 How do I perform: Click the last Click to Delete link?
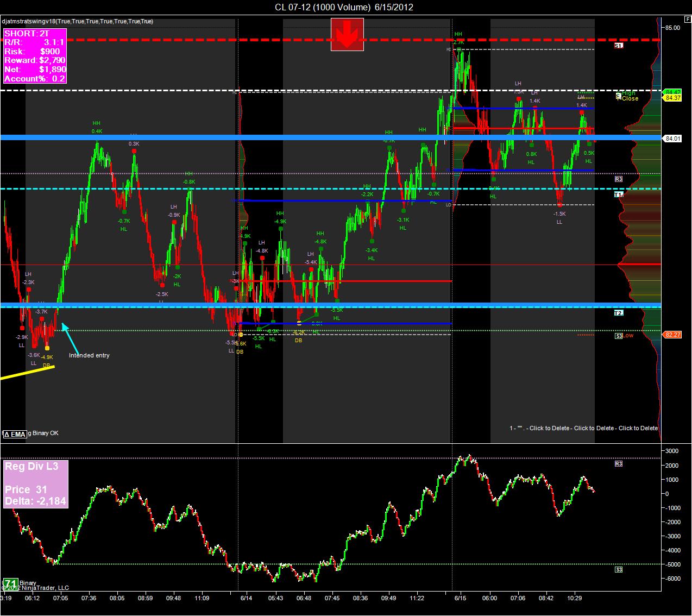(638, 428)
